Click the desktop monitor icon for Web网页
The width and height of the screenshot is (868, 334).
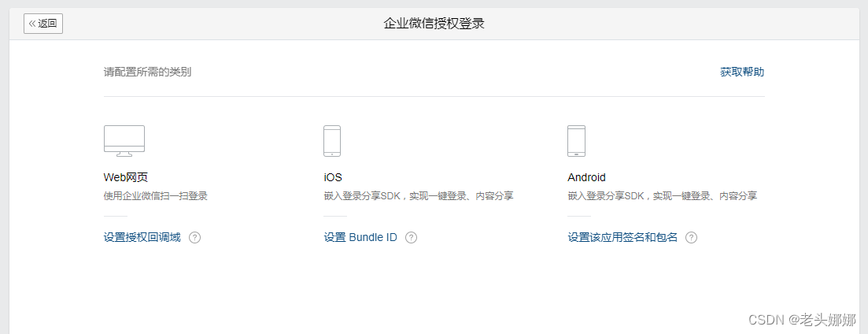click(124, 141)
